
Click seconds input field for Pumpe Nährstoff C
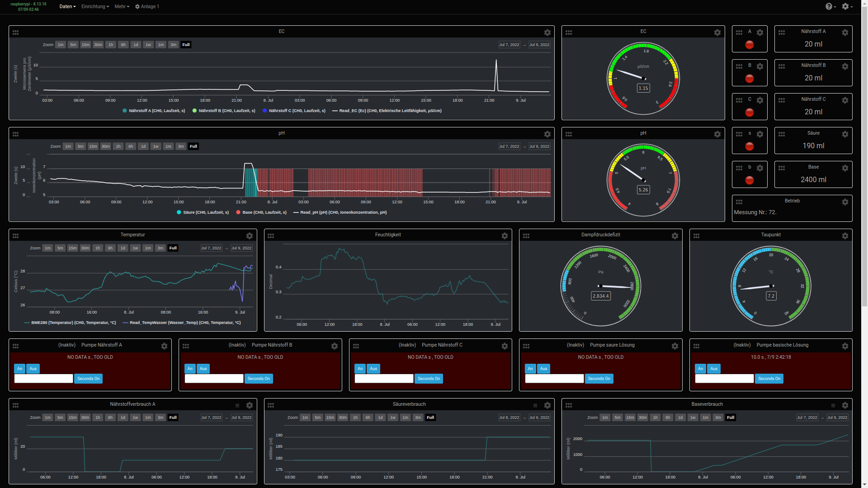tap(384, 379)
